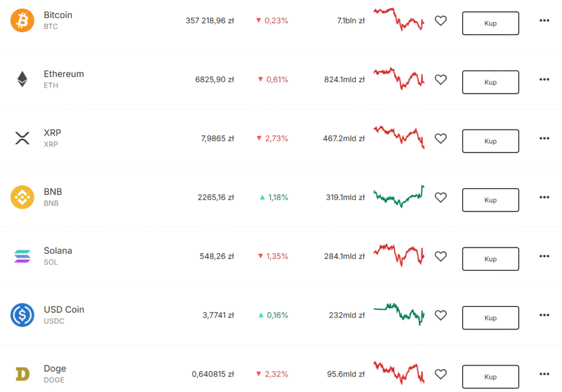Click the Doge 'D' logo icon

coord(22,374)
